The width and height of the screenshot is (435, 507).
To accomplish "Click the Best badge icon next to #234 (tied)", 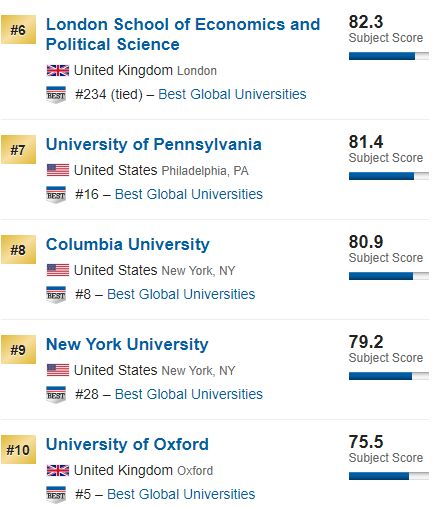I will coord(56,95).
